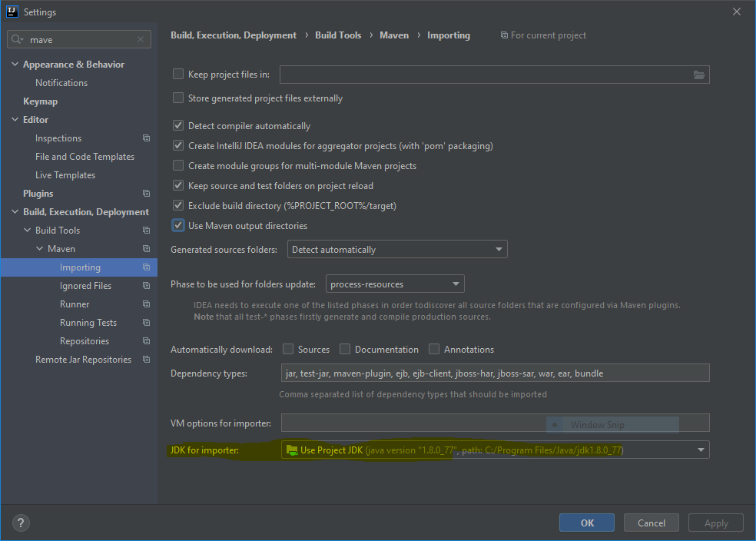Viewport: 756px width, 541px height.
Task: Click the OK button
Action: click(587, 523)
